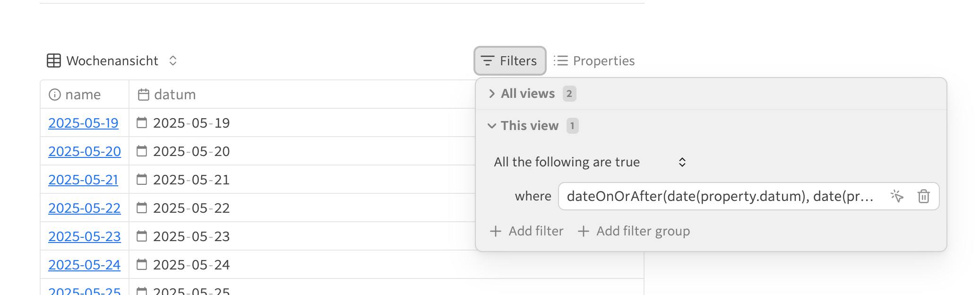Click the calendar icon beside 2025-05-20 date
This screenshot has width=980, height=295.
(x=142, y=151)
